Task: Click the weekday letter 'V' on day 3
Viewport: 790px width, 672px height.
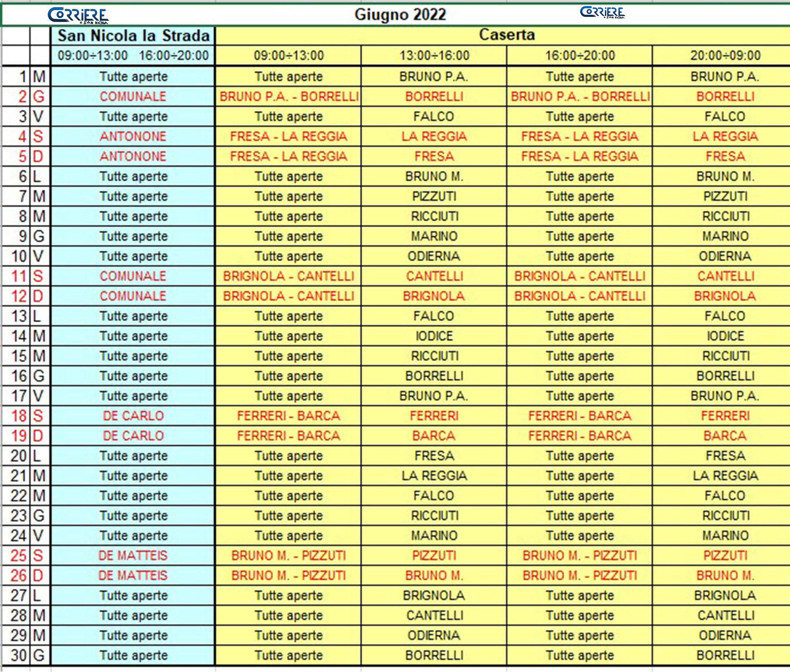Action: (x=39, y=116)
